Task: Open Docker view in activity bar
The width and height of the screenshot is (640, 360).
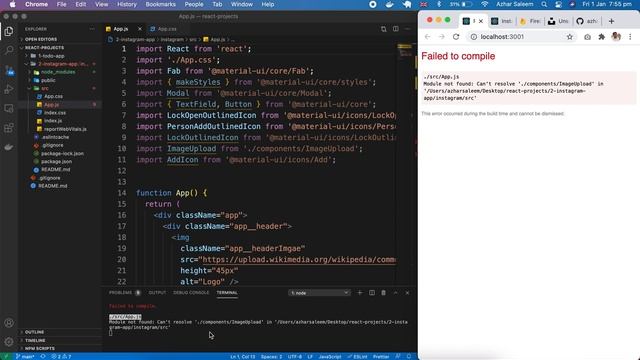Action: click(x=9, y=147)
